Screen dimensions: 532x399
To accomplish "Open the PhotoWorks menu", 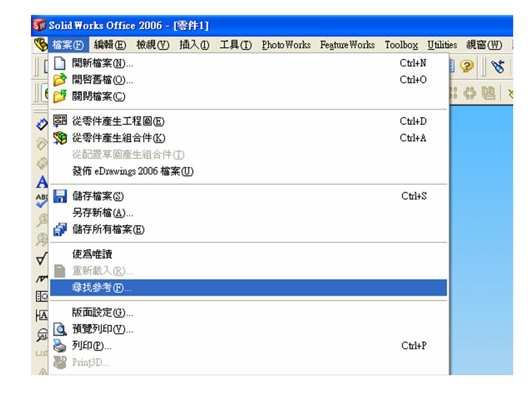I will coord(286,45).
